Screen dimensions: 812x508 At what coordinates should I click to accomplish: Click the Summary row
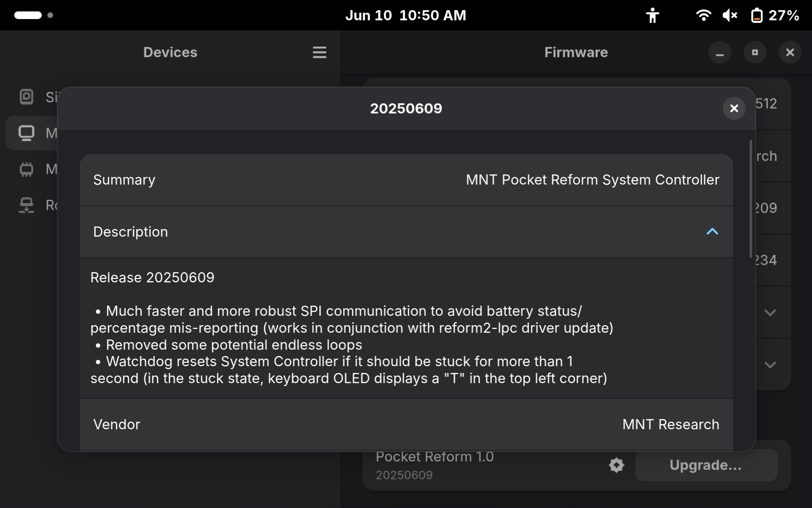click(406, 180)
